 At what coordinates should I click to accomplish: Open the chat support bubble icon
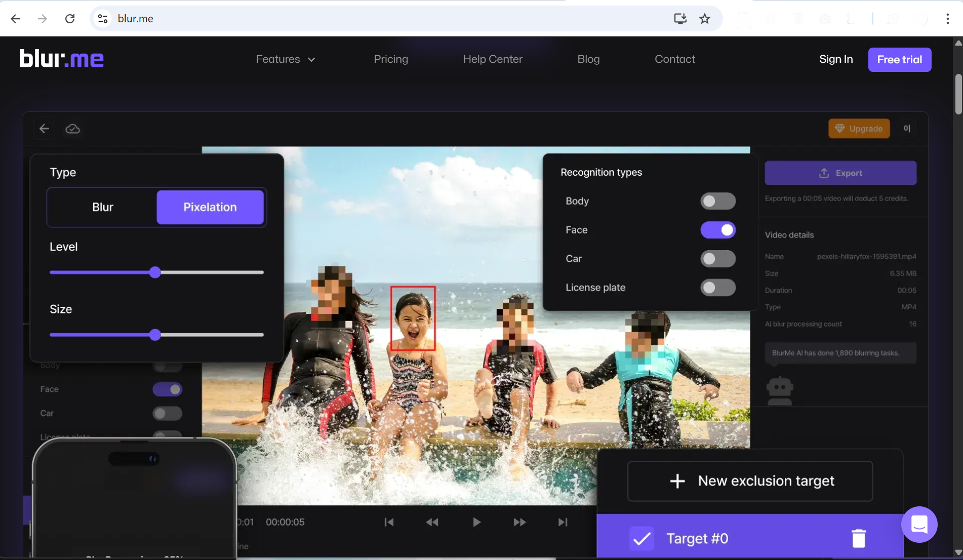click(919, 524)
